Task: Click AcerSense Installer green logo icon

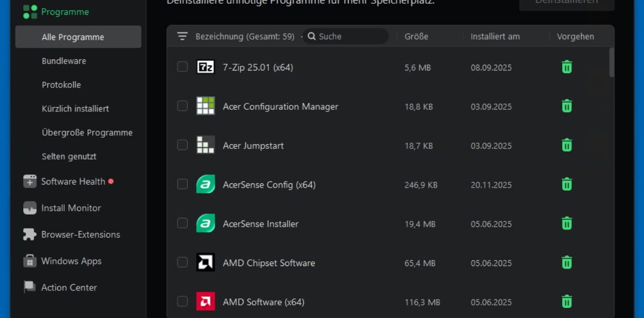Action: tap(205, 223)
